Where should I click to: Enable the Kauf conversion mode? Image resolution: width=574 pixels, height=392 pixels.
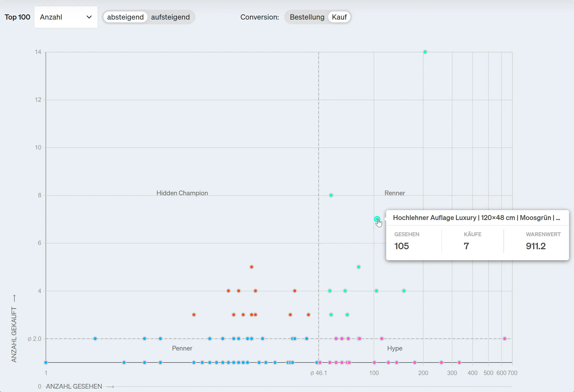[339, 17]
